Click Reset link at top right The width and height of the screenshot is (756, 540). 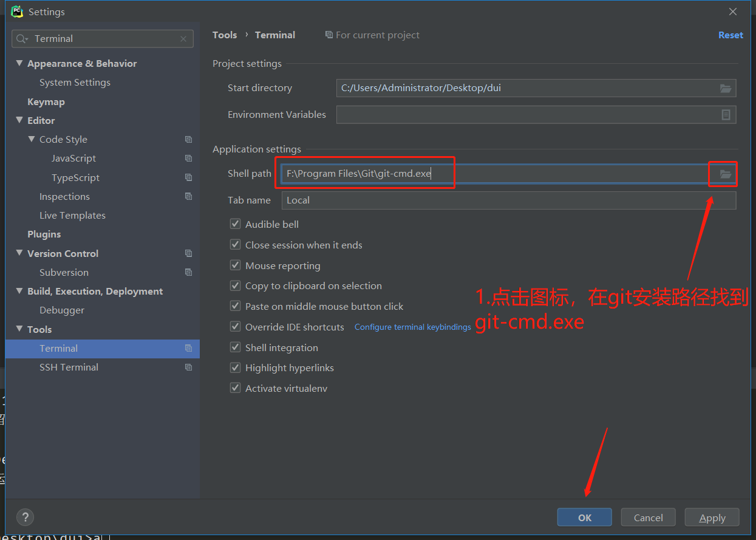click(x=730, y=35)
